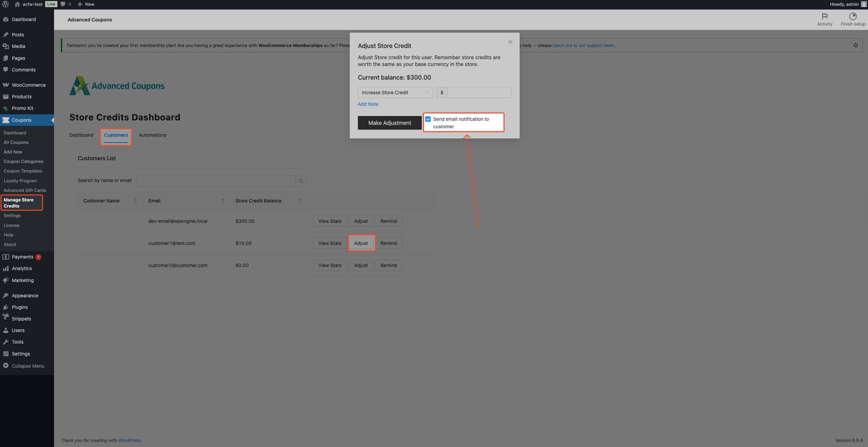Open the comments bubble in admin bar
This screenshot has height=447, width=868.
click(x=63, y=4)
